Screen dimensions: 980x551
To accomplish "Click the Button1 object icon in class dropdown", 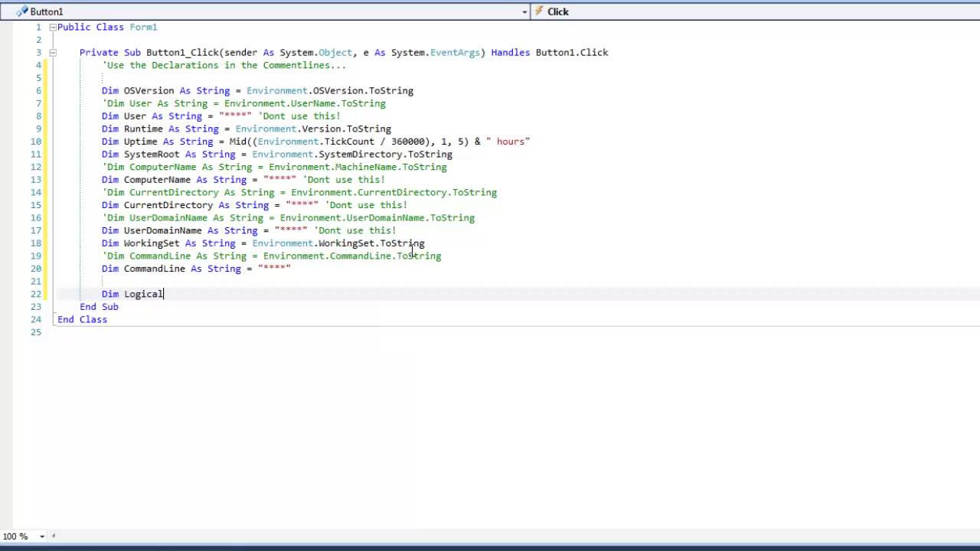I will coord(21,11).
